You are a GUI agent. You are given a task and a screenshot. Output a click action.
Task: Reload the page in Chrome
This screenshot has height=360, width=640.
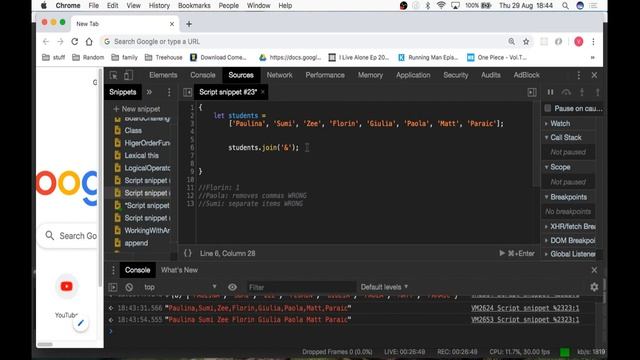click(75, 42)
